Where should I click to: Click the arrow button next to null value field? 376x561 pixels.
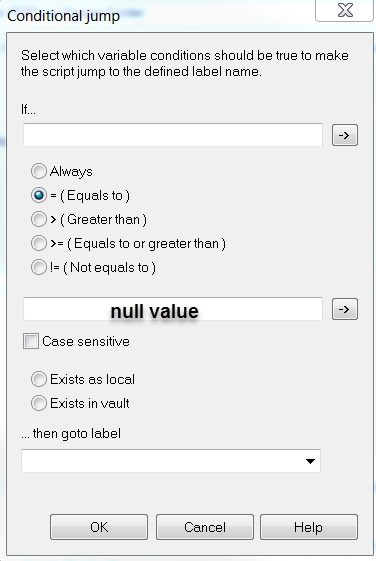pyautogui.click(x=345, y=309)
